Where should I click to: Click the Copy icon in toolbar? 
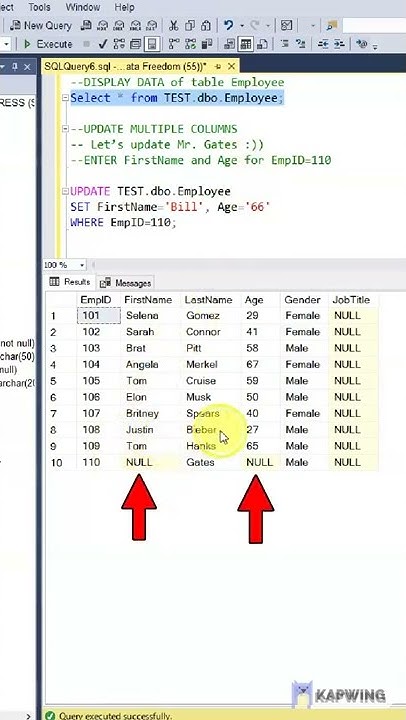[190, 25]
